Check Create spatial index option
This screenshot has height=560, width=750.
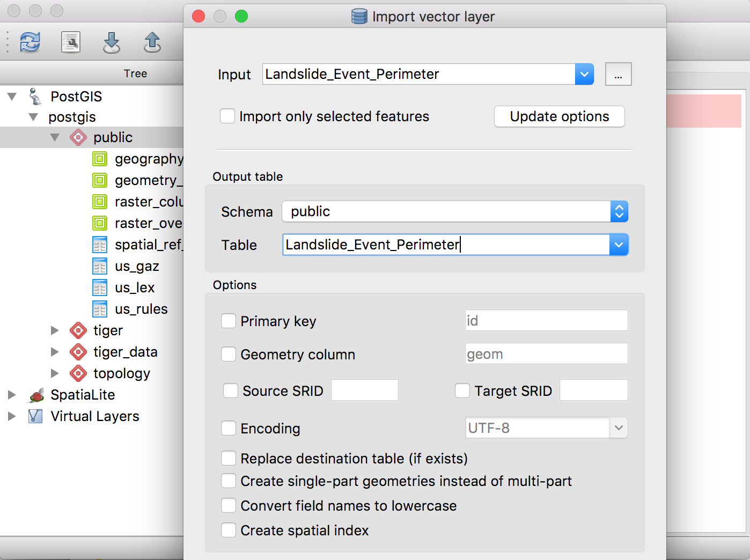click(229, 530)
